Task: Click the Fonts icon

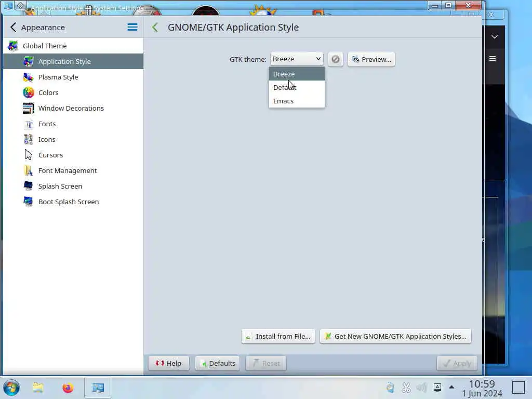Action: click(29, 124)
